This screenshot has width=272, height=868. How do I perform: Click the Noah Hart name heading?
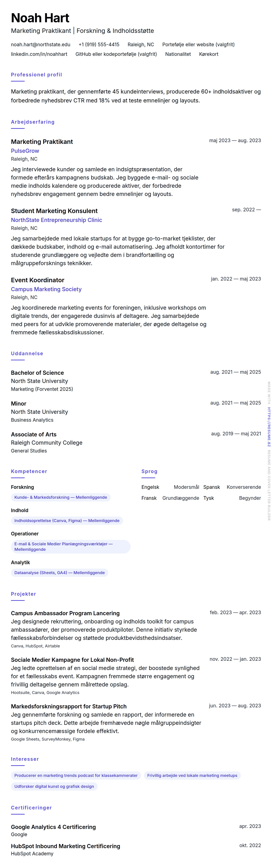40,18
